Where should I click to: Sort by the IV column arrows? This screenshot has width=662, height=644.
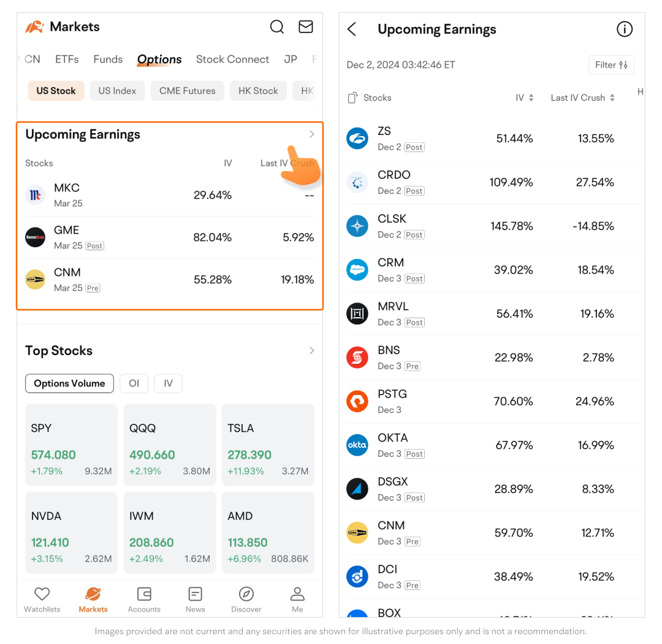[531, 98]
